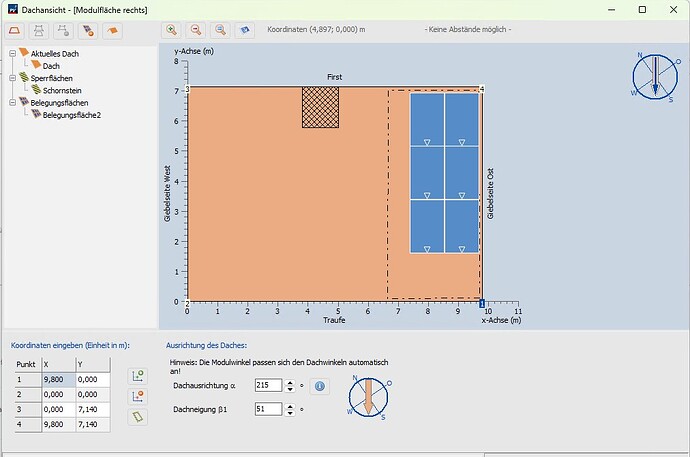
Task: Click the orange roof surface toolbar icon
Action: (113, 31)
